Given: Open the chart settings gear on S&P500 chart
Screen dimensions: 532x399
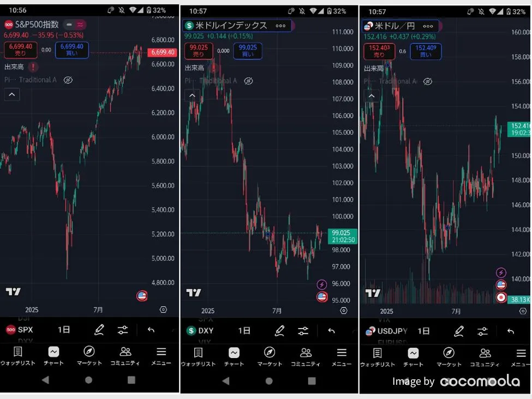Looking at the screenshot, I should [163, 309].
